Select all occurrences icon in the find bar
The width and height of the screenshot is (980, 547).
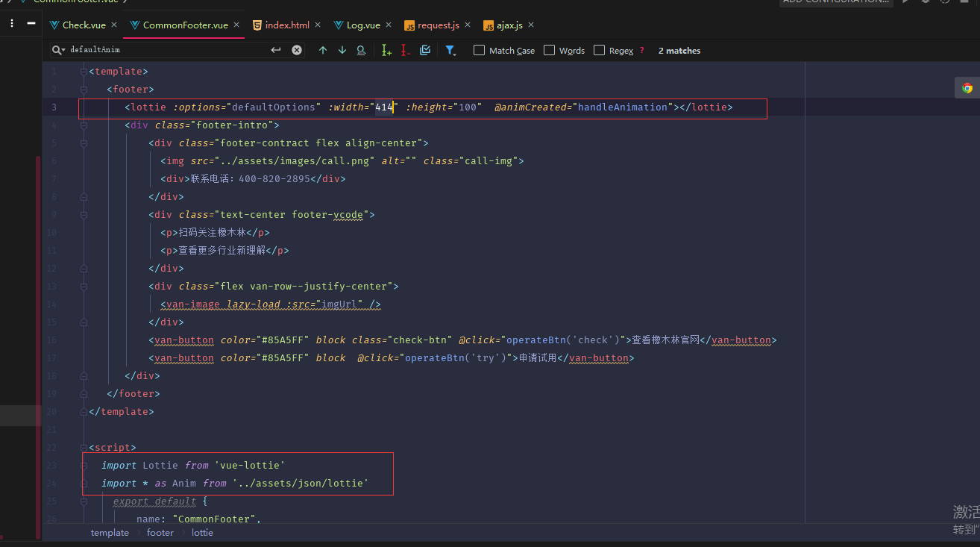click(425, 50)
